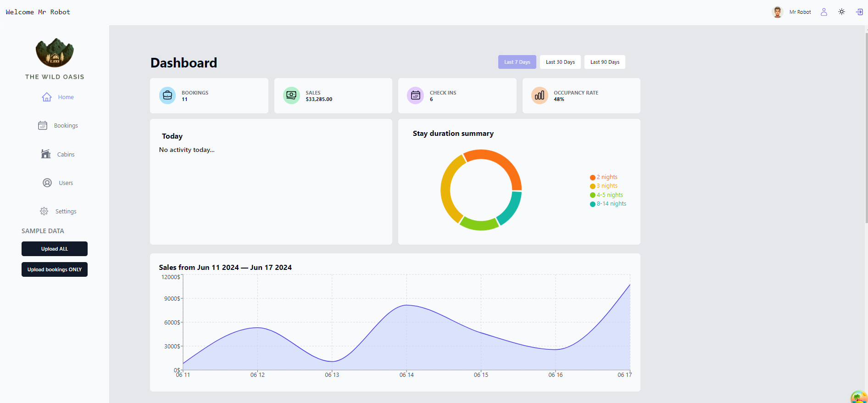Click the Bookings briefcase stat icon
The height and width of the screenshot is (403, 868).
(x=167, y=95)
